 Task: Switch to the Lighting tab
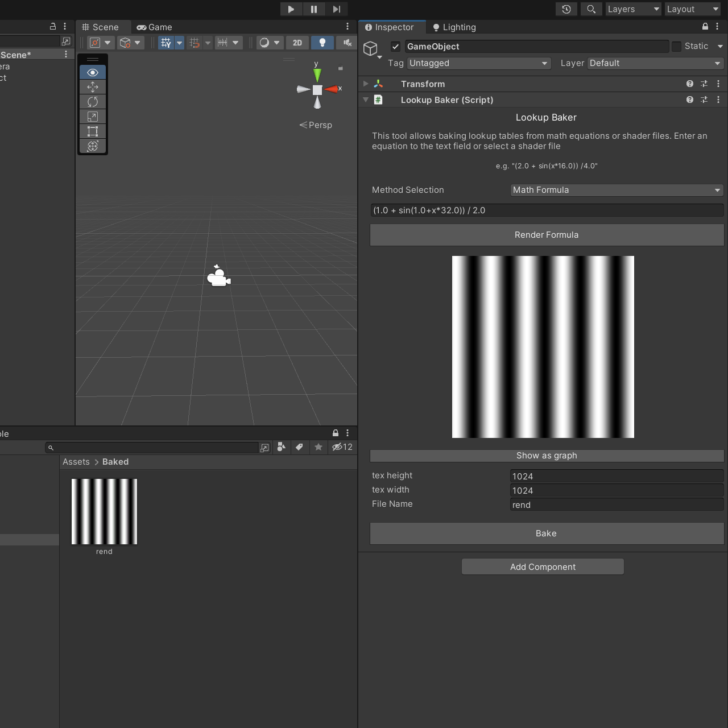(x=454, y=27)
